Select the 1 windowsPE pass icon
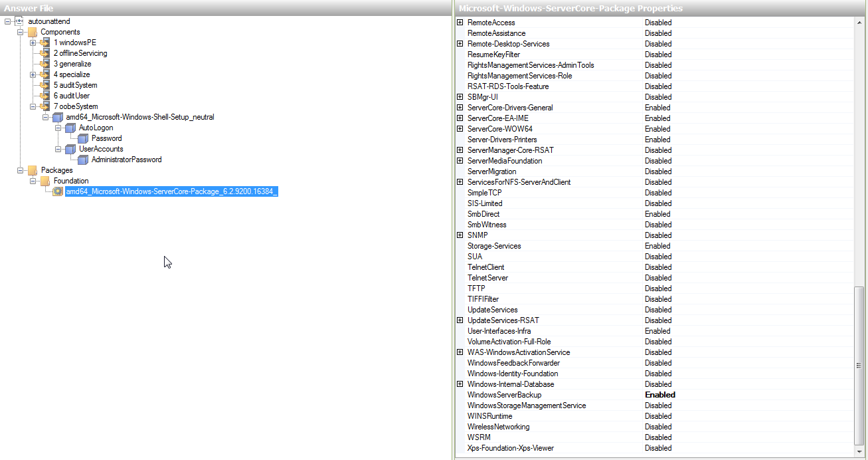 (44, 43)
